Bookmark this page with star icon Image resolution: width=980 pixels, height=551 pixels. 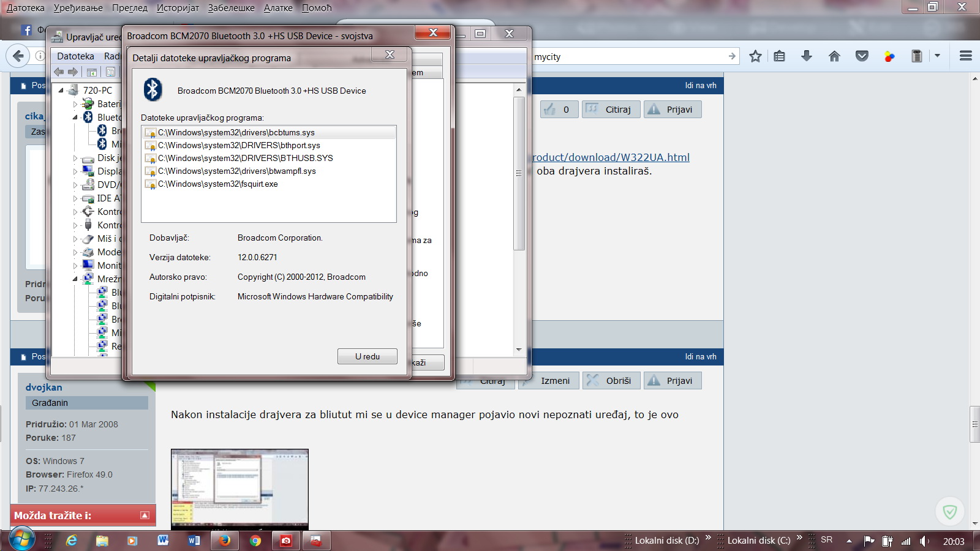[755, 56]
